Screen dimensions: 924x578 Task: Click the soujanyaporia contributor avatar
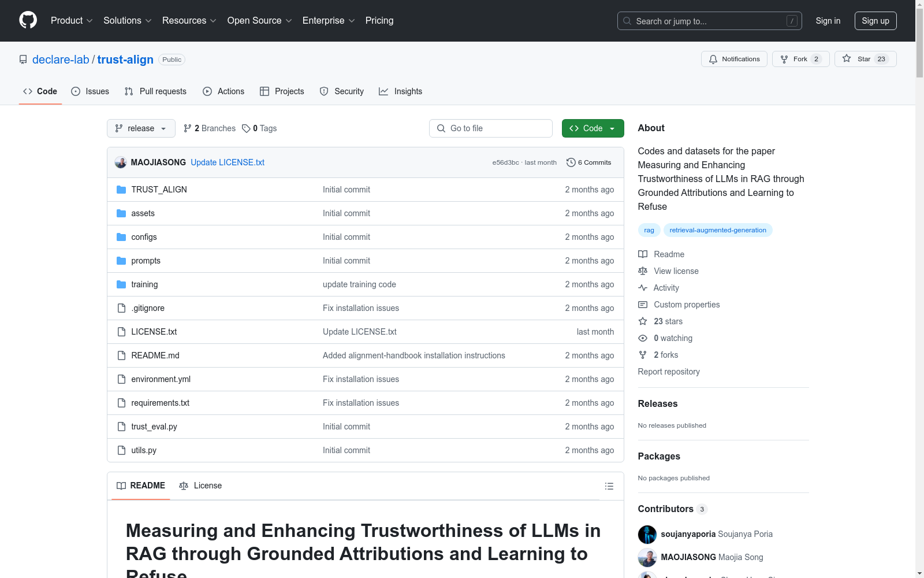pyautogui.click(x=647, y=534)
